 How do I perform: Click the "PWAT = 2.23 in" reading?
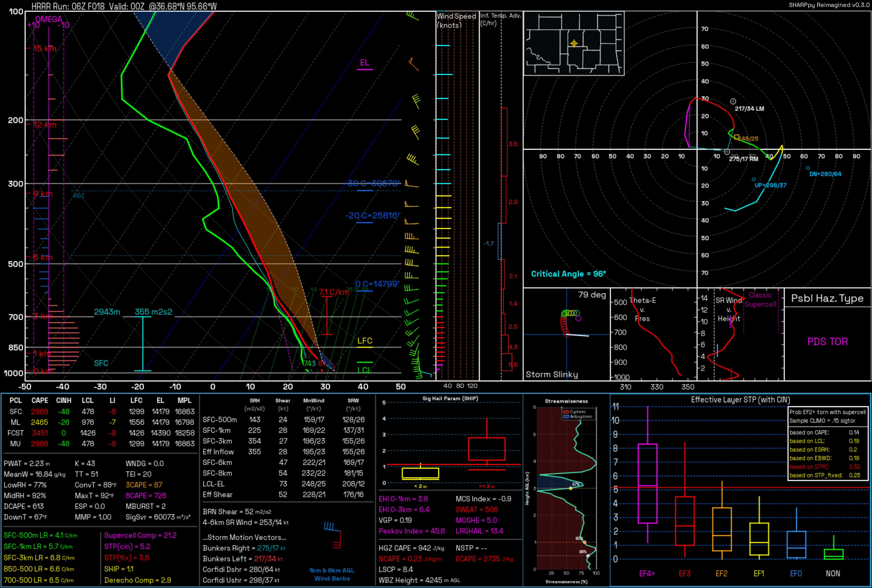[27, 463]
